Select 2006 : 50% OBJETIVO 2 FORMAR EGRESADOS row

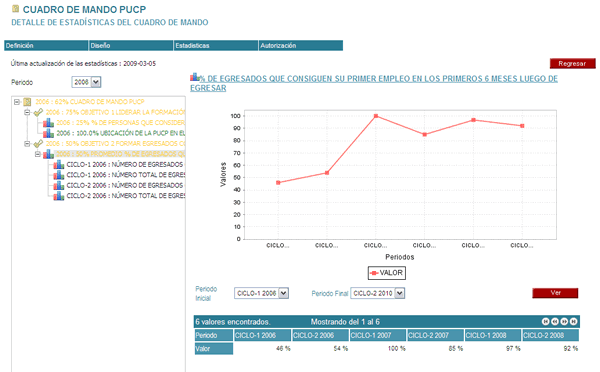[115, 144]
